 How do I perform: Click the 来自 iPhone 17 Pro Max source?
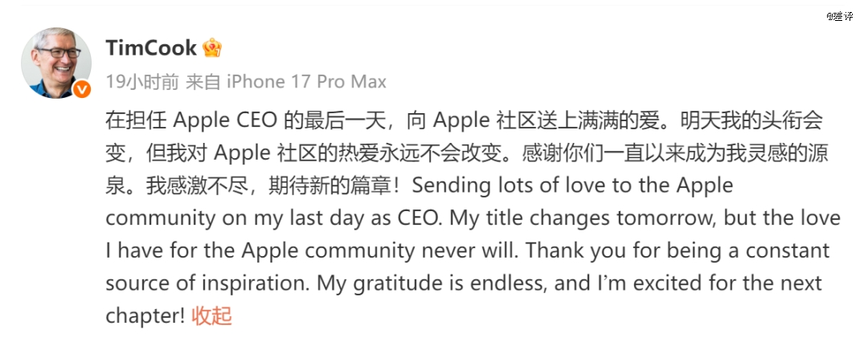285,82
